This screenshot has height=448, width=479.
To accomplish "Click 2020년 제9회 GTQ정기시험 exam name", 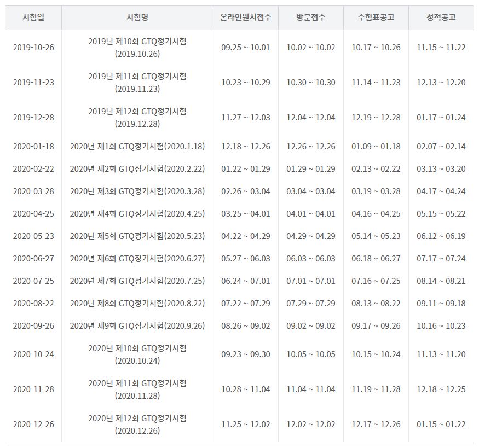I will 137,326.
